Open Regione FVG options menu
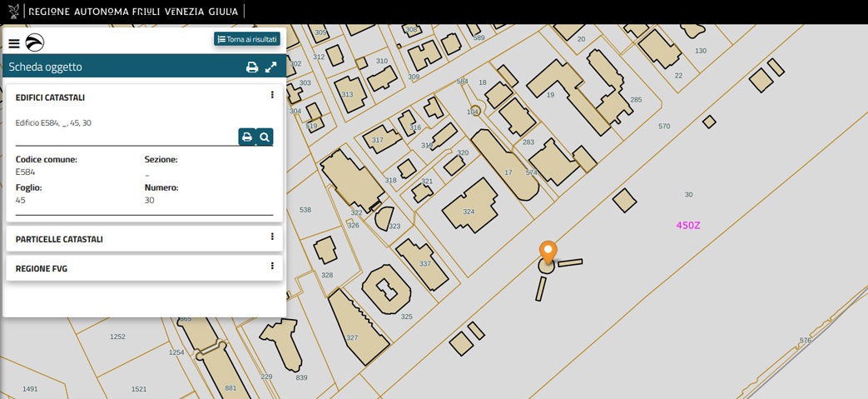The height and width of the screenshot is (399, 868). coord(272,267)
